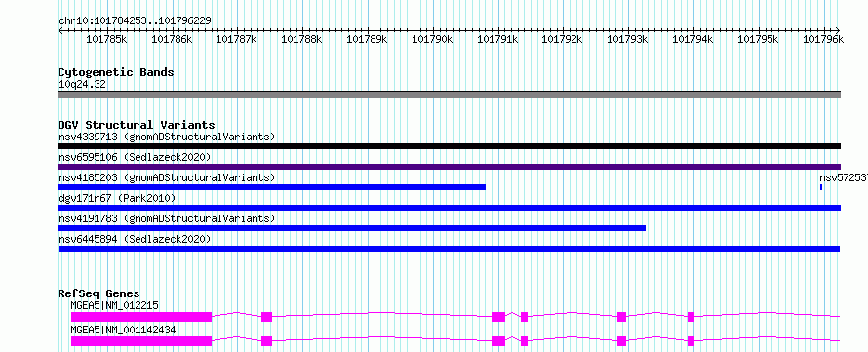The width and height of the screenshot is (868, 352).
Task: Click the tiny blue nsv57253 variant marker
Action: point(821,187)
